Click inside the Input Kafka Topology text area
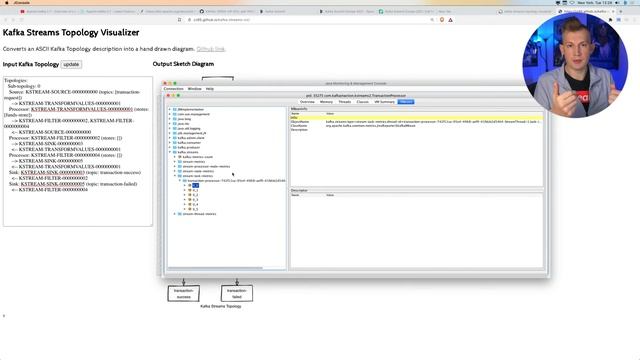 (x=78, y=151)
